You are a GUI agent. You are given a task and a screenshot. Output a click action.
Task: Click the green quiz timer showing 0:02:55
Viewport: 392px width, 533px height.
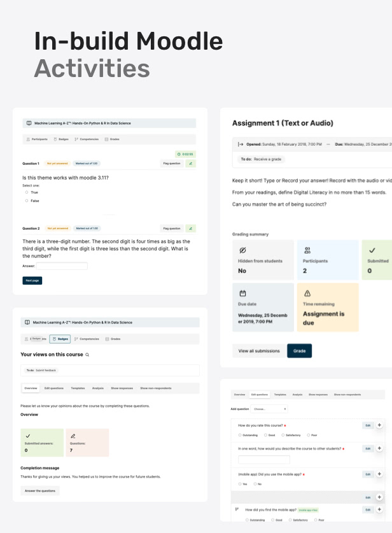click(x=185, y=154)
